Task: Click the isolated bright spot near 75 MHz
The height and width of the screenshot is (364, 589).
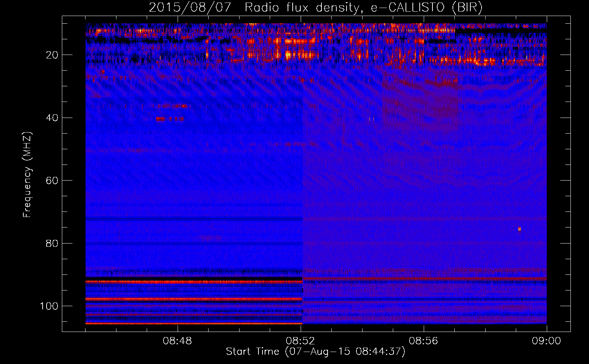Action: (519, 229)
